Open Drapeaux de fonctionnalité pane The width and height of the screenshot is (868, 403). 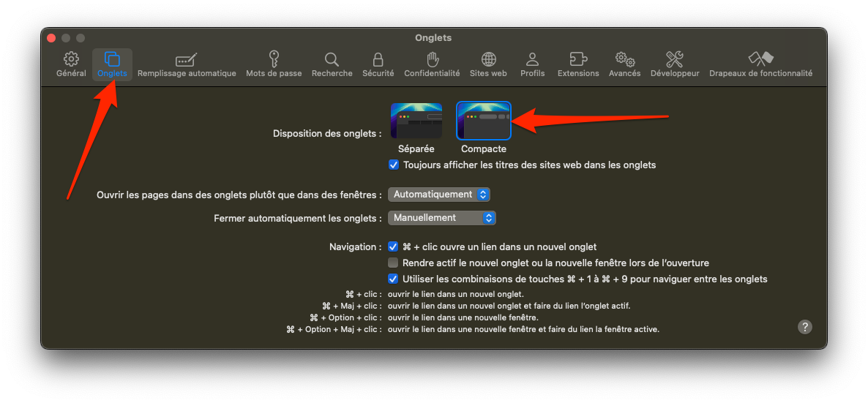coord(760,64)
